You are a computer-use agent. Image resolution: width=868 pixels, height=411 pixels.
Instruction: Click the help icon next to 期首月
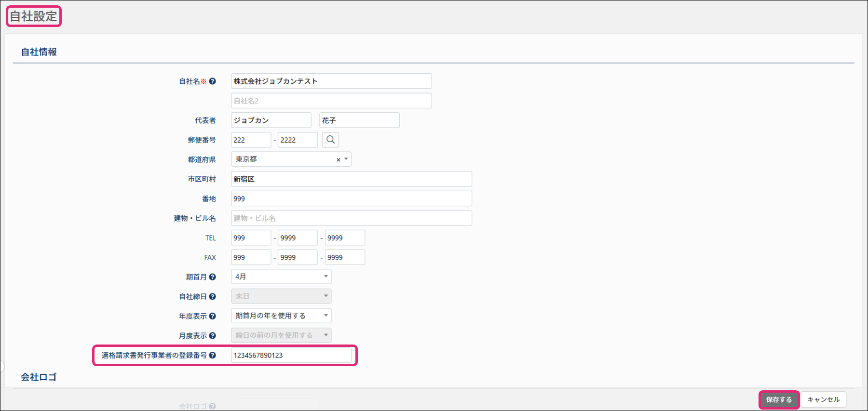[212, 277]
